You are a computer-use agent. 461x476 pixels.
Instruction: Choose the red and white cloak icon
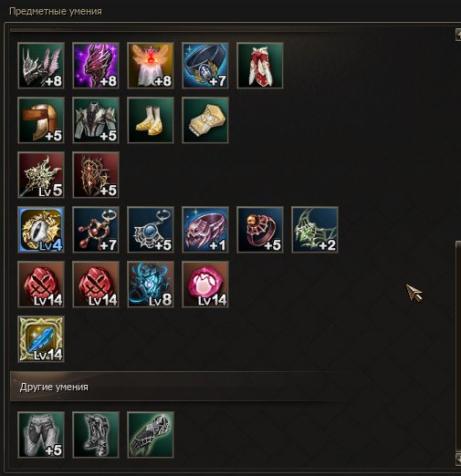tap(260, 66)
